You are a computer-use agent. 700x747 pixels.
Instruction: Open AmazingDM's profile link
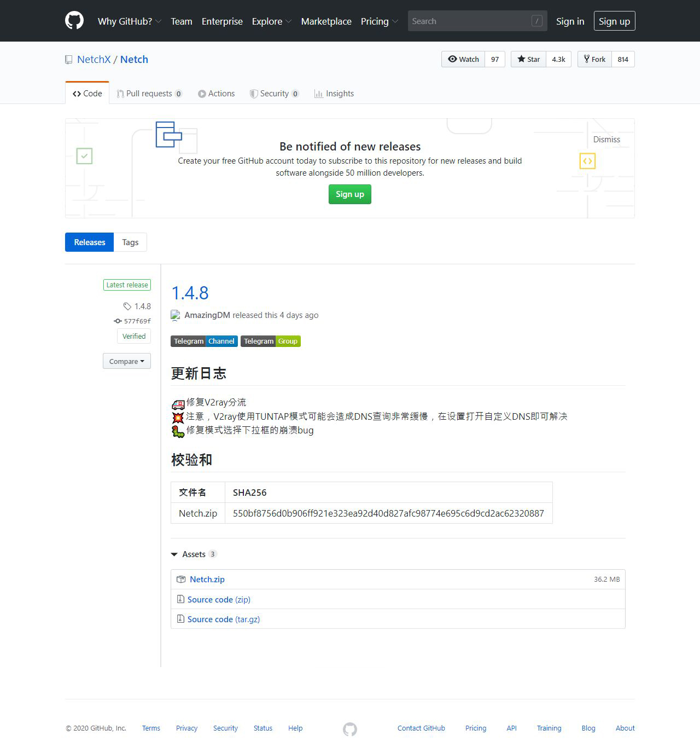click(207, 315)
